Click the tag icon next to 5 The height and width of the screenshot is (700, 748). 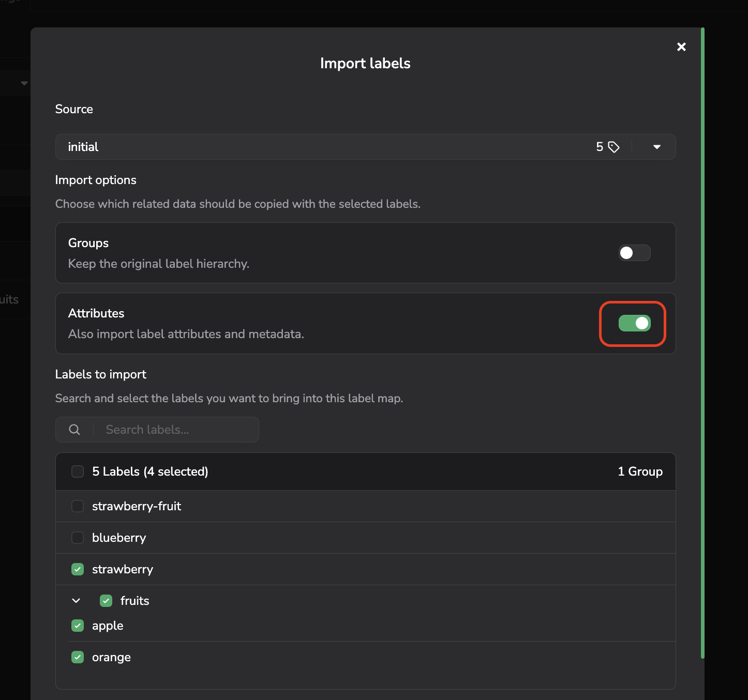(614, 147)
